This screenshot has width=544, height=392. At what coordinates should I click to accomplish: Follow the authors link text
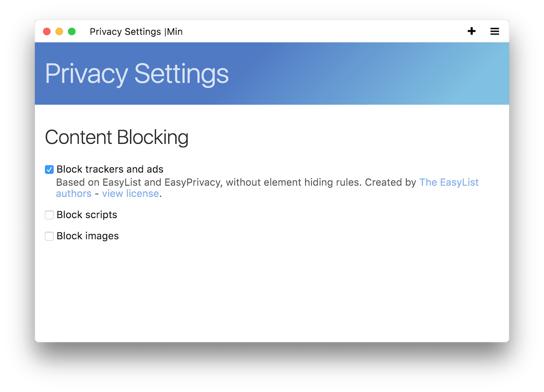coord(74,194)
